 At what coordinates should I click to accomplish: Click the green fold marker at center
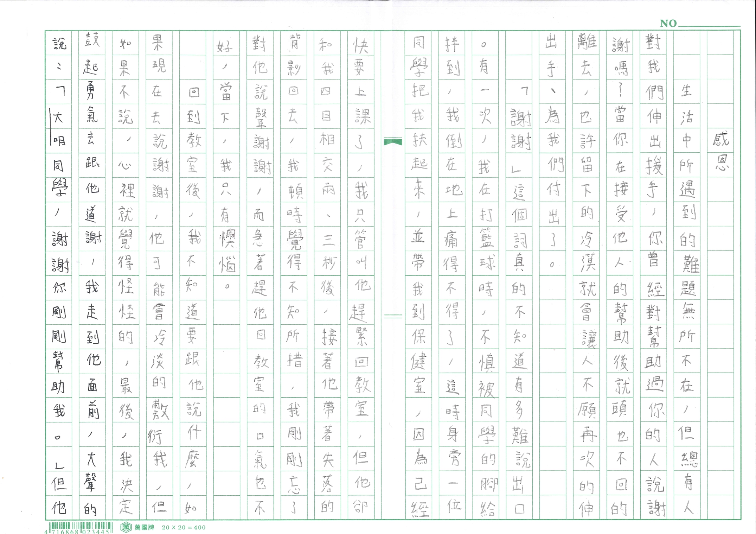click(x=393, y=142)
